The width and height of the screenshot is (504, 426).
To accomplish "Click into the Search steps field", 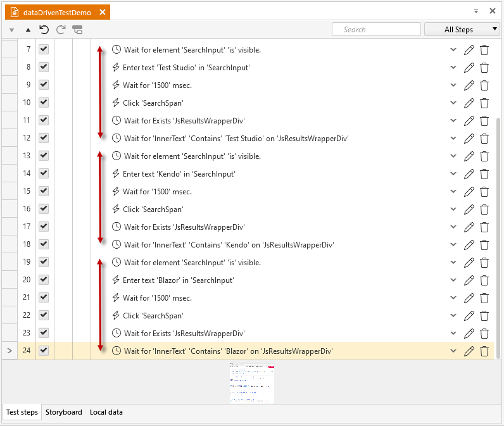I will pos(376,30).
